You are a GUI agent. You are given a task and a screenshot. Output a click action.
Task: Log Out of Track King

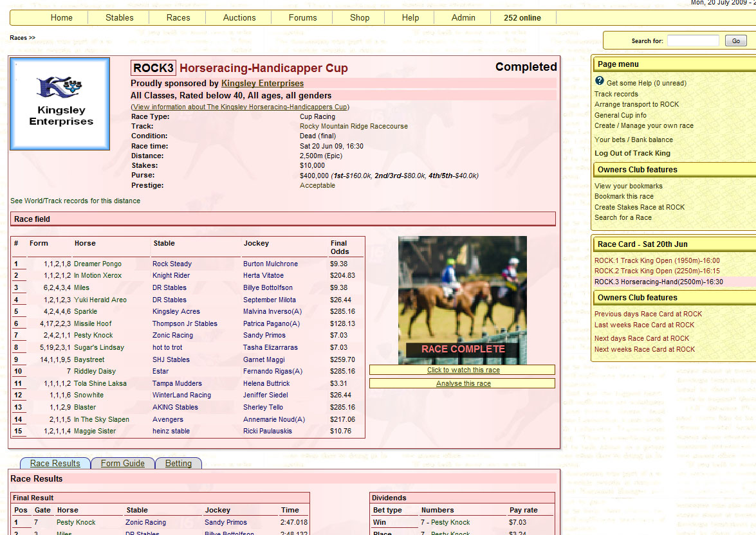(632, 153)
